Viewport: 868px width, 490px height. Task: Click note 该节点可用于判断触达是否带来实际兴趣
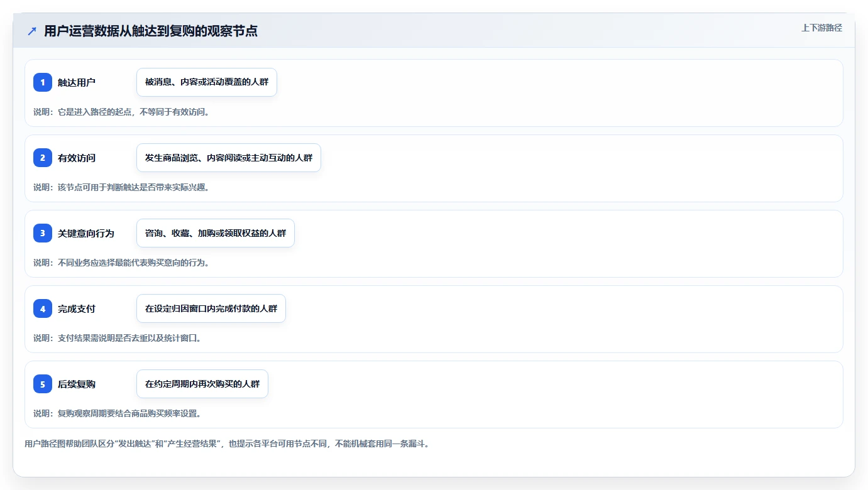coord(121,187)
